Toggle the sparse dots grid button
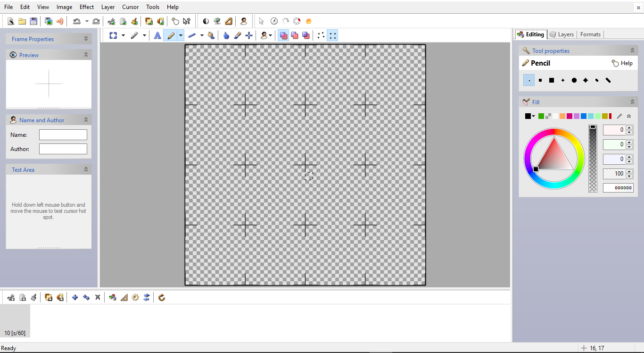644x353 pixels. coord(321,35)
